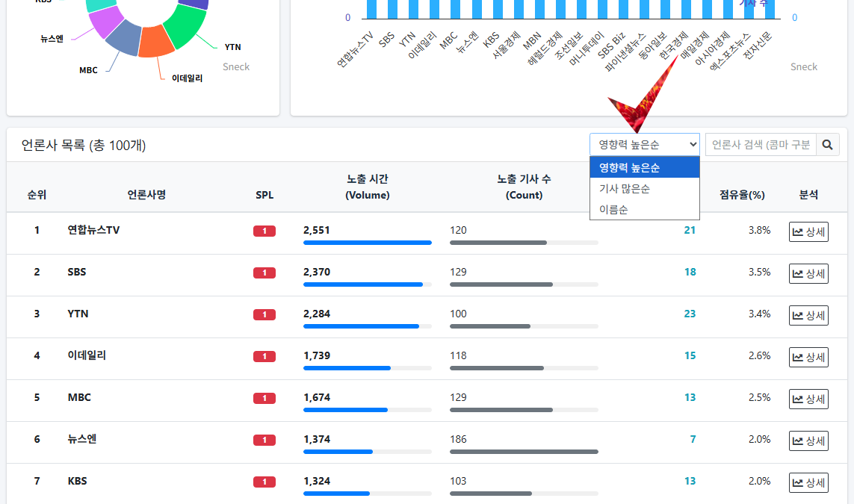Open the sort order dropdown
854x504 pixels.
[x=644, y=145]
